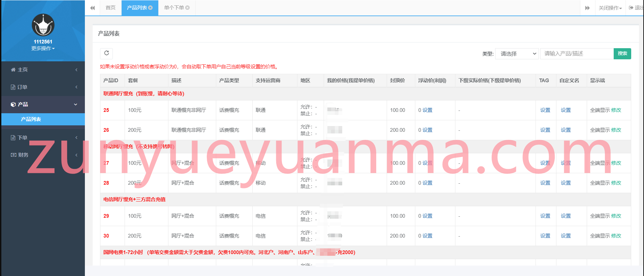The image size is (644, 276).
Task: Click TAG 设置 link for product 29
Action: (x=545, y=216)
